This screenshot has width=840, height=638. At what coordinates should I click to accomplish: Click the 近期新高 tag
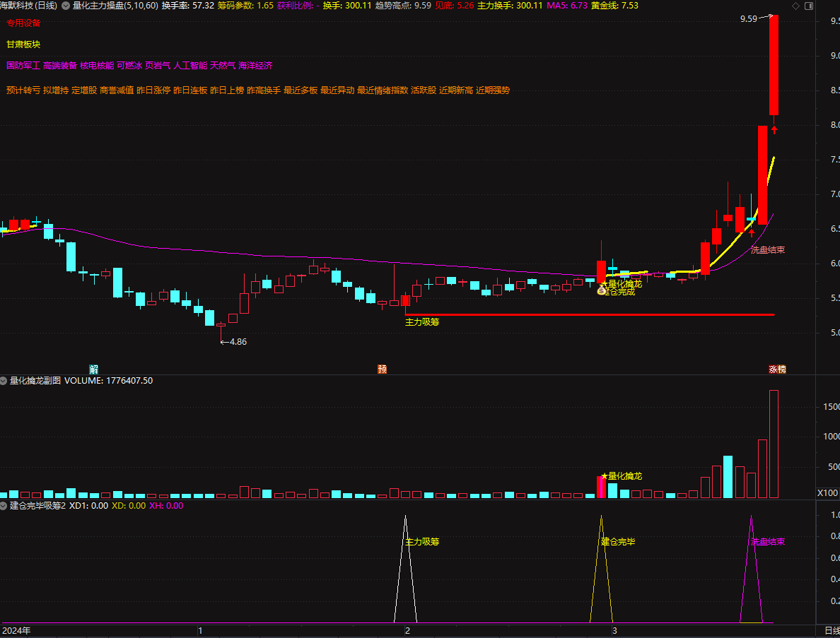coord(456,90)
